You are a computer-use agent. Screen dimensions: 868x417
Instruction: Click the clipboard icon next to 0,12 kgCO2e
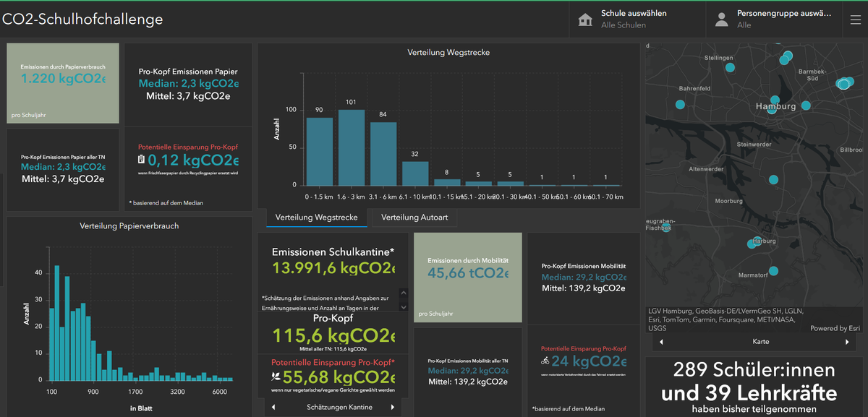pyautogui.click(x=141, y=159)
